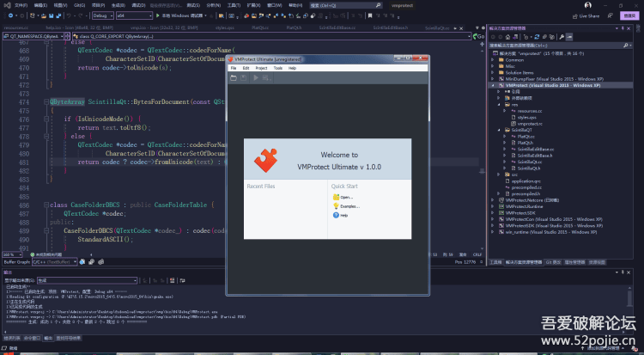Click the Go button beside the navigation bar

point(478,36)
